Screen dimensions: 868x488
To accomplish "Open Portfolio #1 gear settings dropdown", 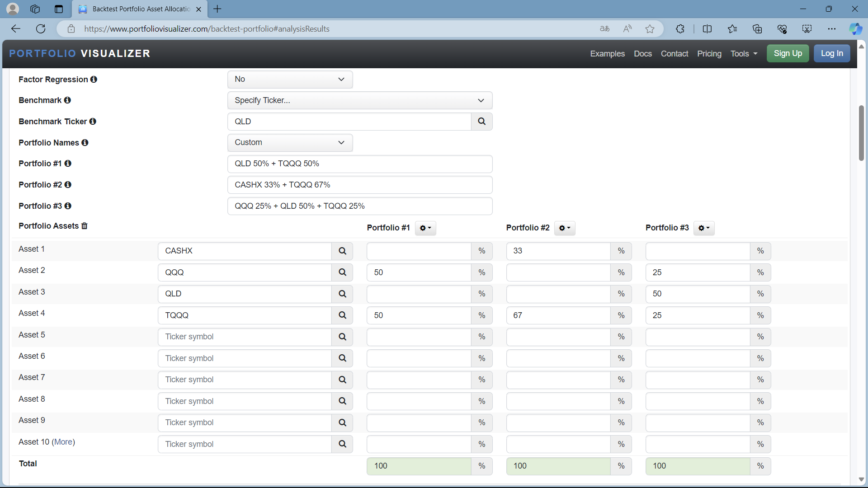I will coord(425,228).
